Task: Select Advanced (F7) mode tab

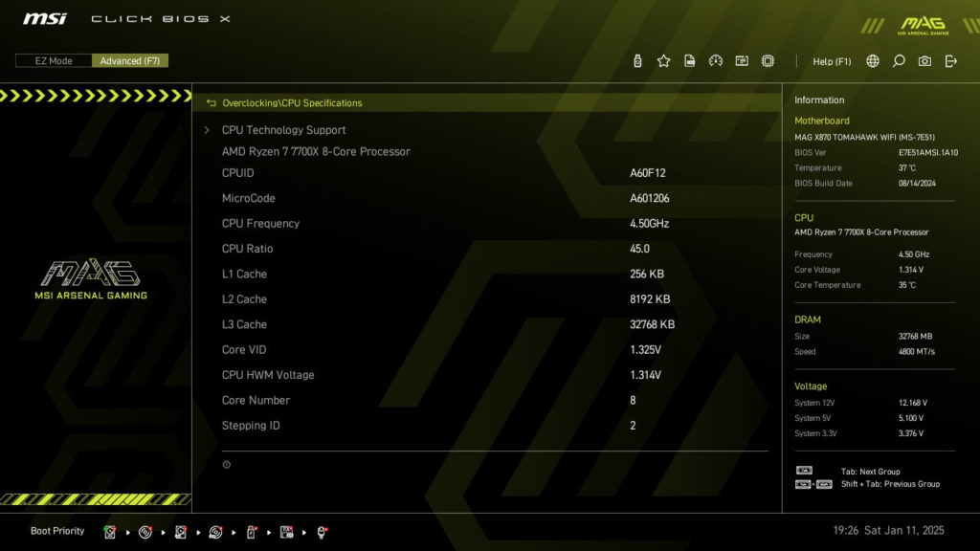Action: pyautogui.click(x=130, y=60)
